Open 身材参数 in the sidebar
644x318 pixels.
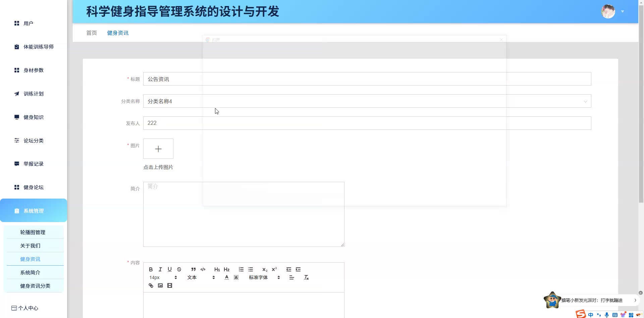coord(34,70)
